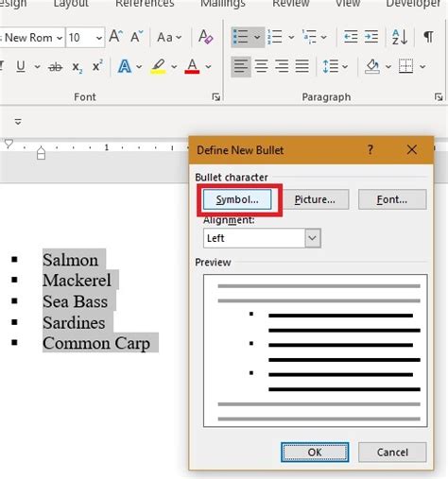Open the Change Case (Aa) button
This screenshot has width=448, height=479.
click(169, 38)
